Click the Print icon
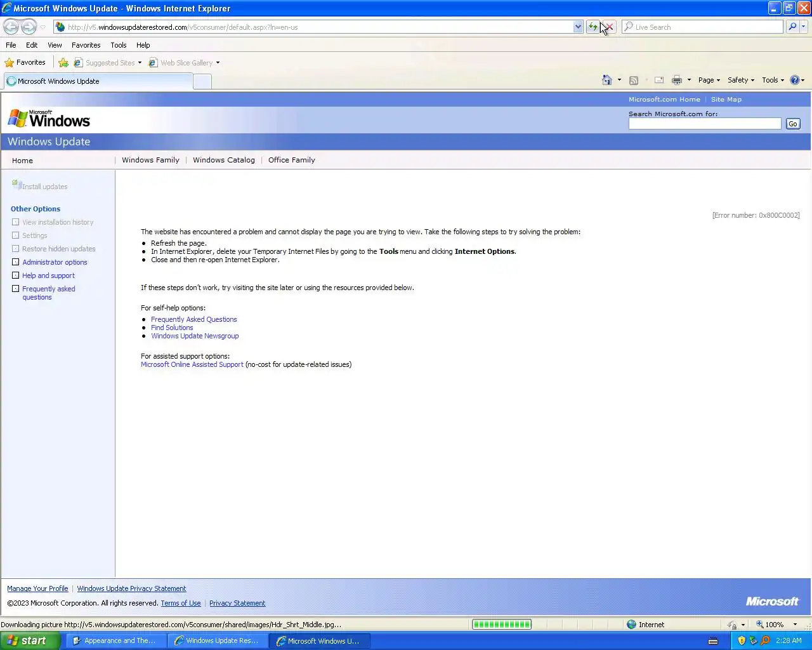Image resolution: width=812 pixels, height=650 pixels. tap(677, 80)
